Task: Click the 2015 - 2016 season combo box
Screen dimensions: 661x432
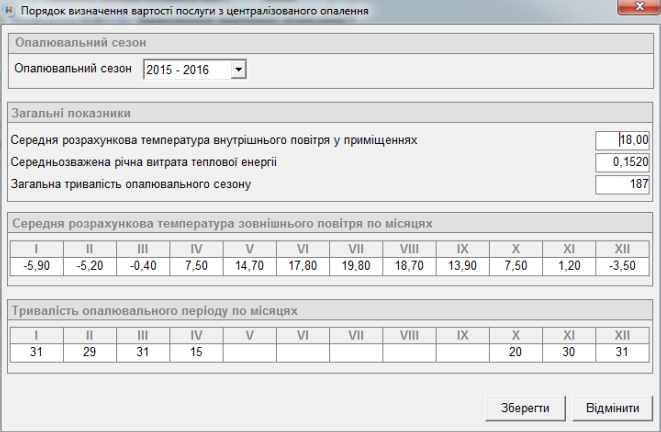Action: pyautogui.click(x=187, y=69)
